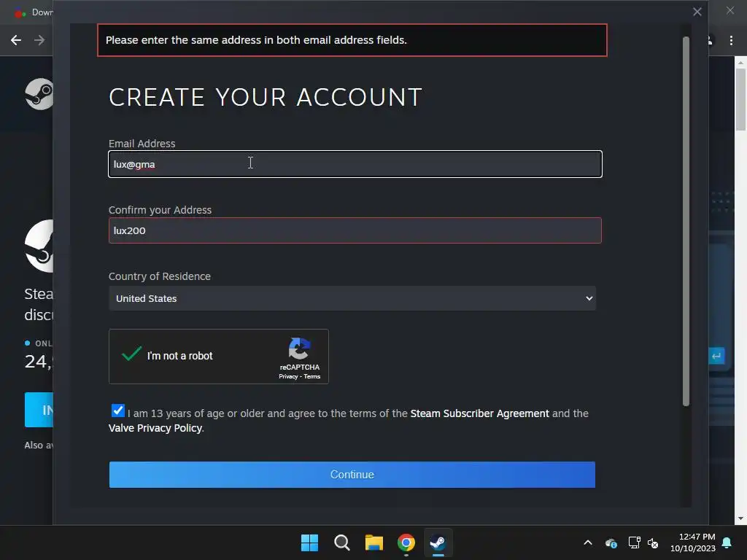The height and width of the screenshot is (560, 747).
Task: Switch to Steam in the taskbar
Action: (x=438, y=542)
